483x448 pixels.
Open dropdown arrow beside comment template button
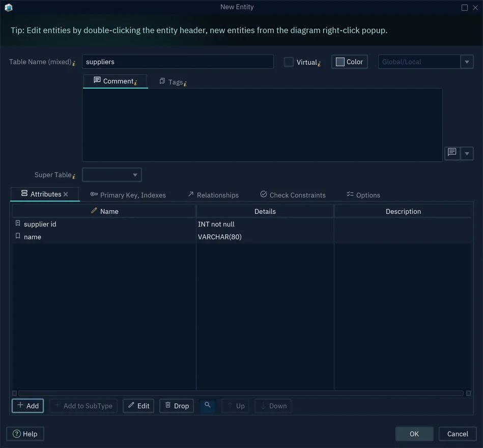coord(467,153)
